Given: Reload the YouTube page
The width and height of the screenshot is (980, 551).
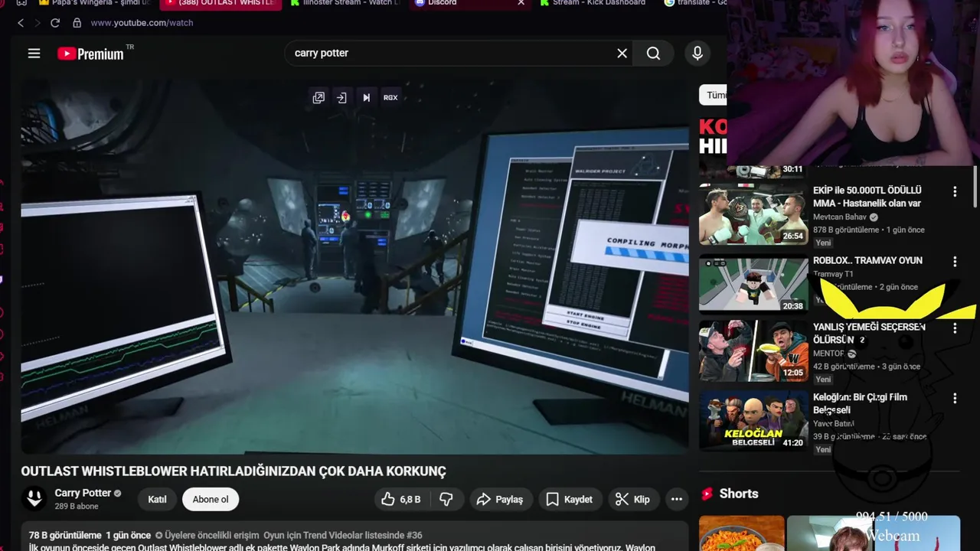Looking at the screenshot, I should coord(55,23).
